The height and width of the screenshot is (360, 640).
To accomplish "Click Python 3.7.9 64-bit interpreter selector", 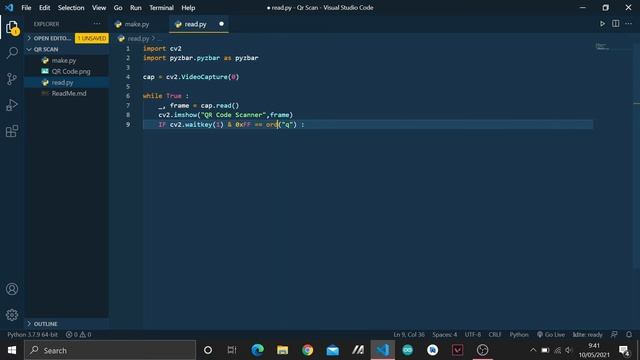I will click(33, 334).
